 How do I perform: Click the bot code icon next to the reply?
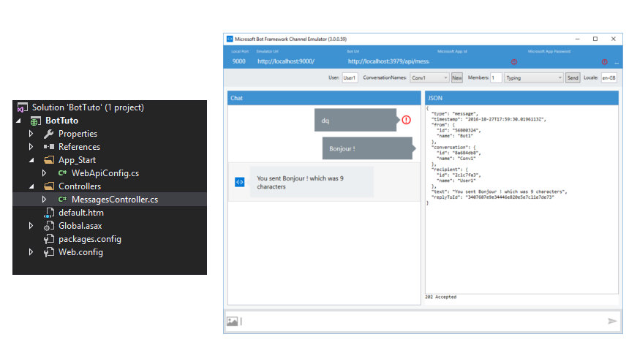(239, 181)
